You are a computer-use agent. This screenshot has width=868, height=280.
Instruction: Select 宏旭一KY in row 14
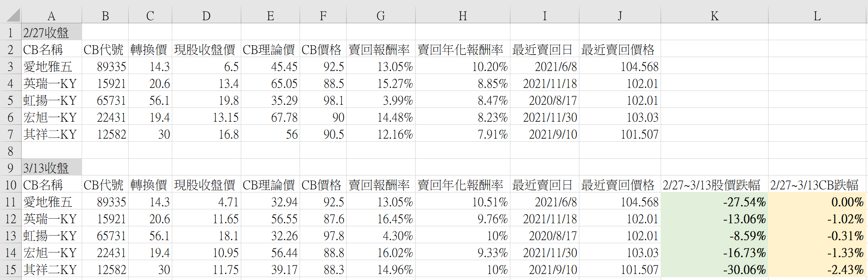pos(51,253)
